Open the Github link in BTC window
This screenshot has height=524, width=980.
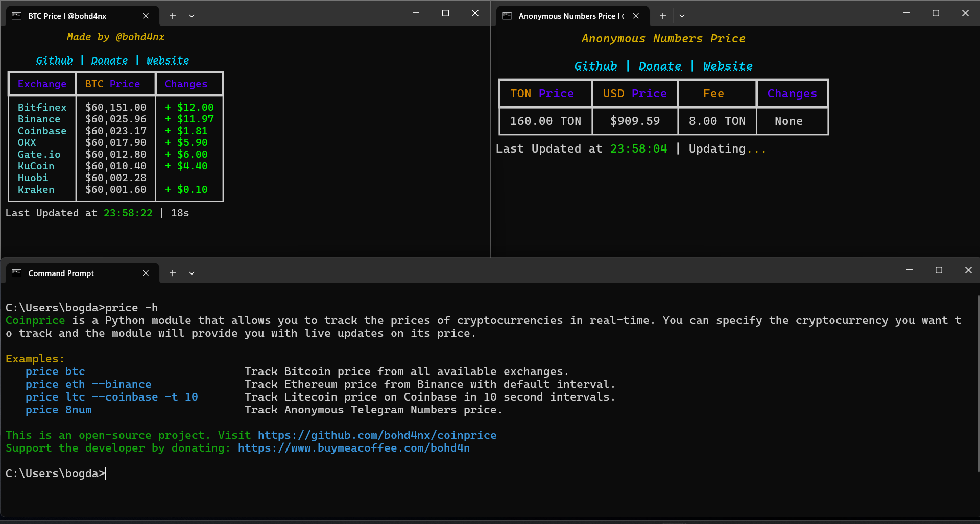(55, 60)
